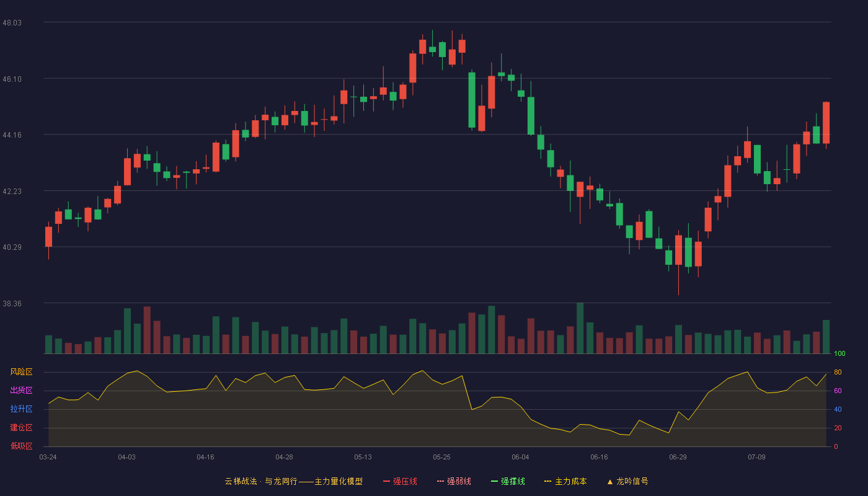The image size is (868, 496).
Task: Click the 06-04 date label
Action: (x=520, y=457)
